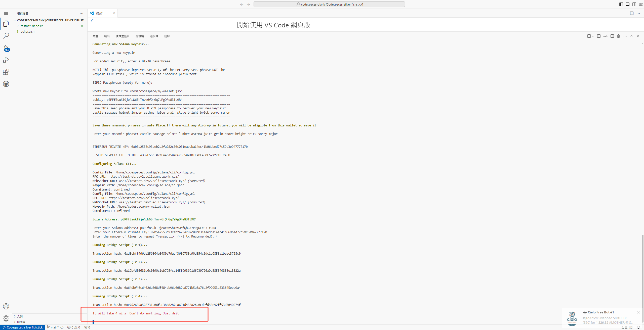Click the forwarded ports status item
The width and height of the screenshot is (644, 330).
click(87, 327)
